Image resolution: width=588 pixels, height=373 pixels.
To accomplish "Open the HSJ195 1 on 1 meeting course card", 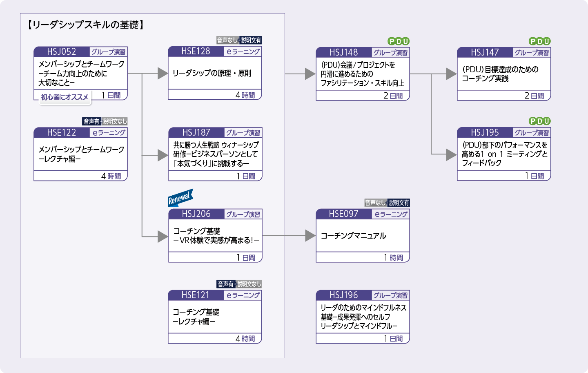I will 504,154.
